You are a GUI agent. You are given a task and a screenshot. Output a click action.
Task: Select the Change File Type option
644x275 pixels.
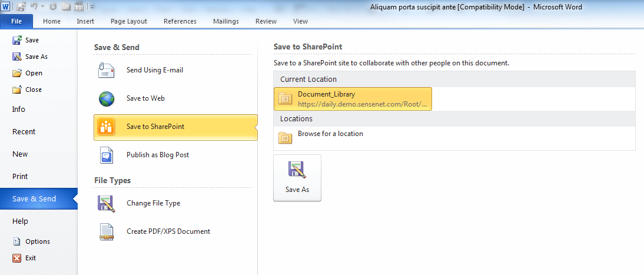pos(175,204)
